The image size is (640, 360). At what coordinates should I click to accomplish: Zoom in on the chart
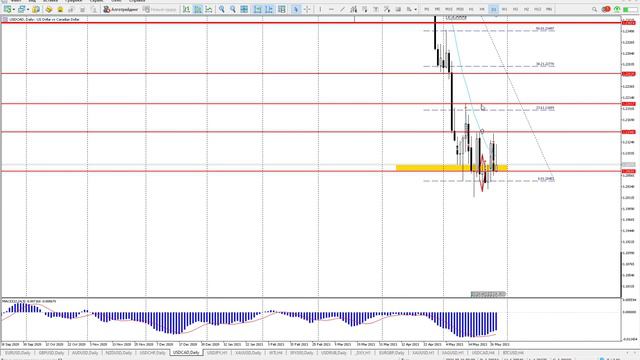[222, 9]
